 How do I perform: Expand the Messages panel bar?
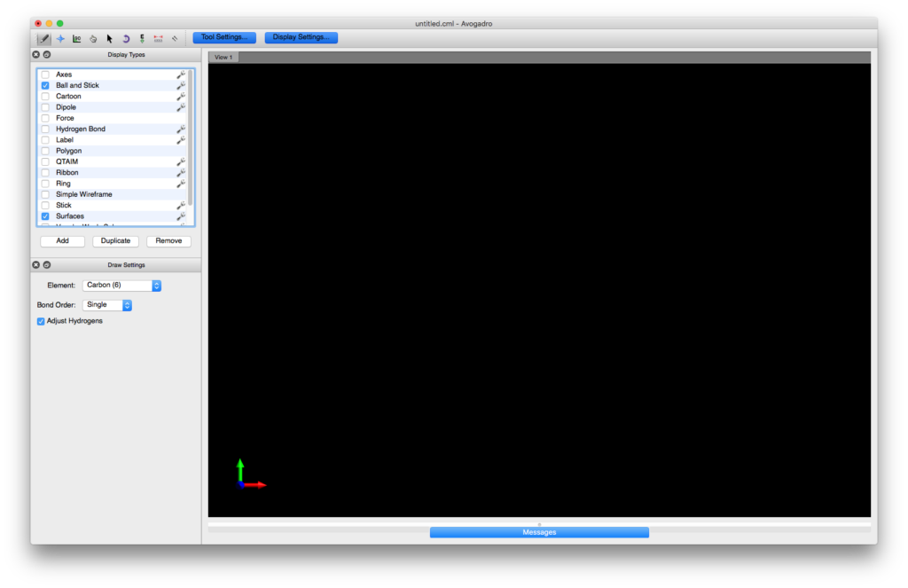pyautogui.click(x=539, y=532)
